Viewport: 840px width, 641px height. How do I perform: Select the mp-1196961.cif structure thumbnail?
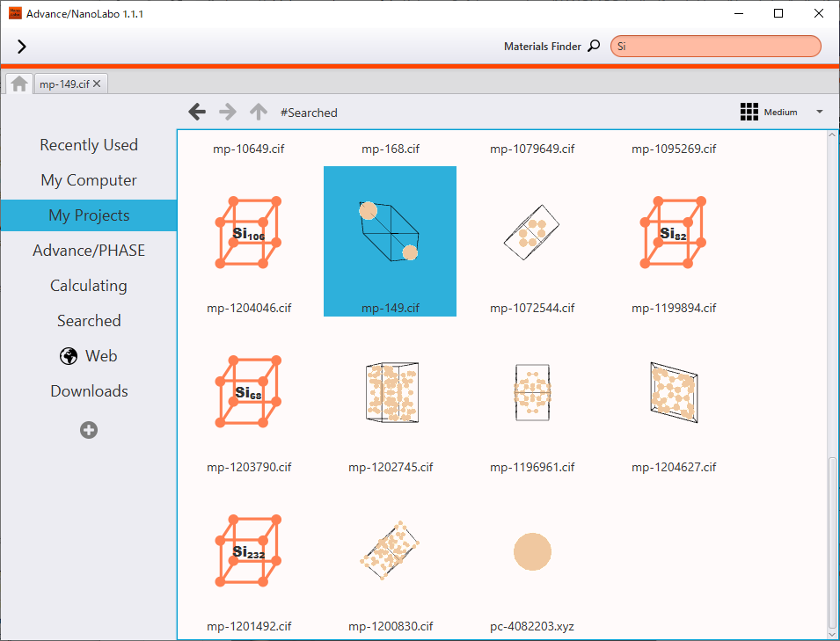pyautogui.click(x=532, y=392)
